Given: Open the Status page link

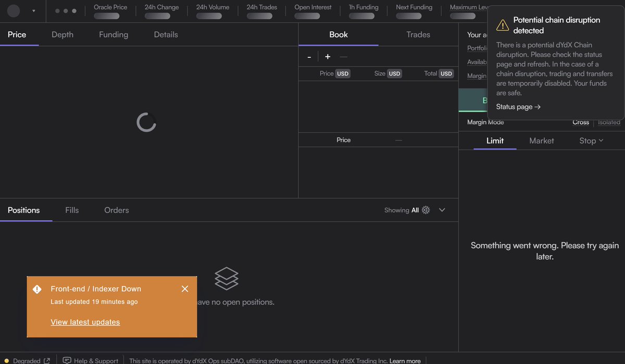Looking at the screenshot, I should [x=518, y=107].
